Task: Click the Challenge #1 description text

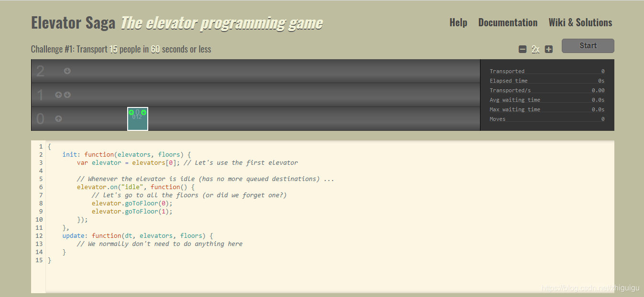Action: tap(121, 49)
